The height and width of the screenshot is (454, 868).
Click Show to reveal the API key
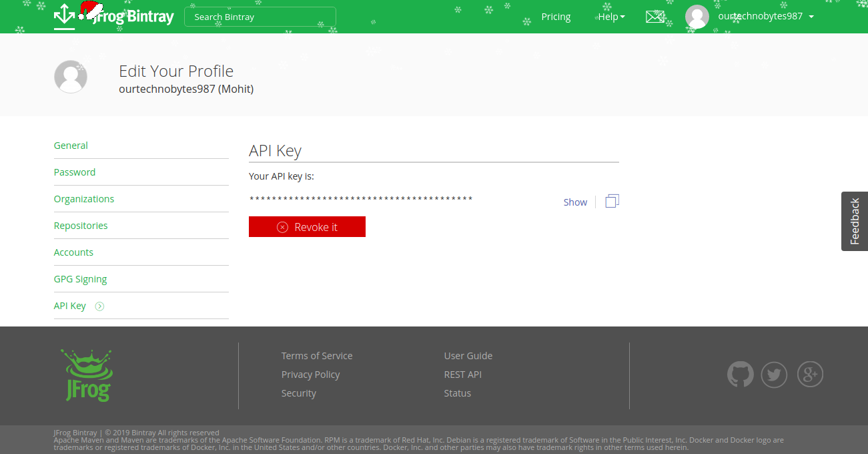(x=575, y=202)
